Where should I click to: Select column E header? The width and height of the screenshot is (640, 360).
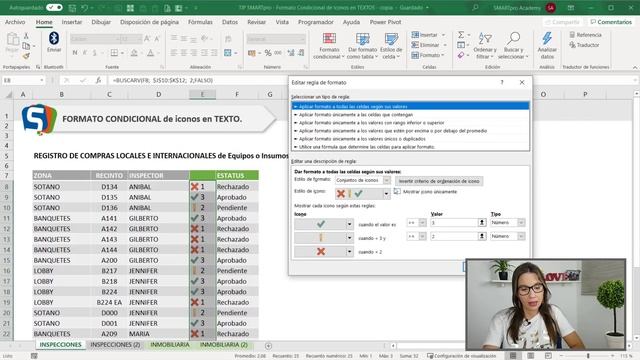point(202,94)
